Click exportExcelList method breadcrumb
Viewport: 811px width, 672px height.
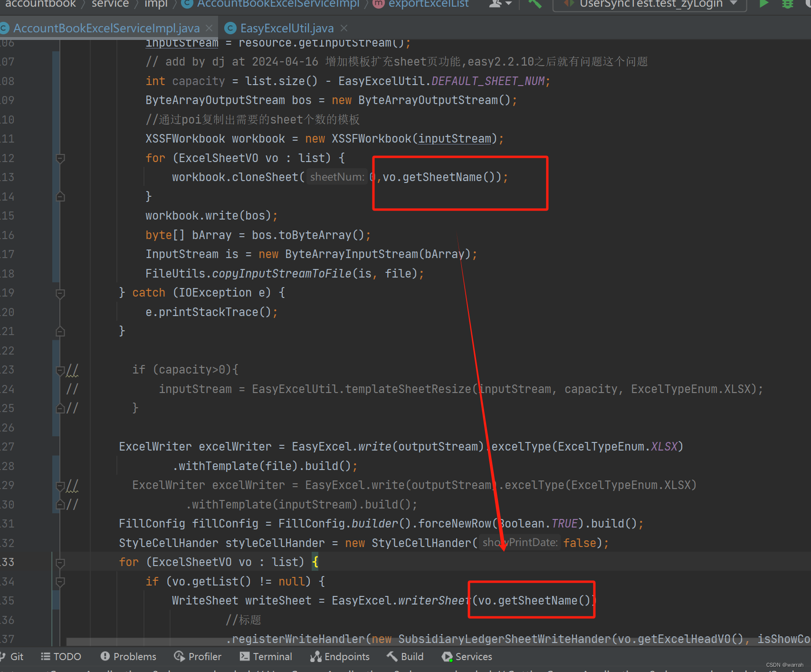tap(421, 4)
